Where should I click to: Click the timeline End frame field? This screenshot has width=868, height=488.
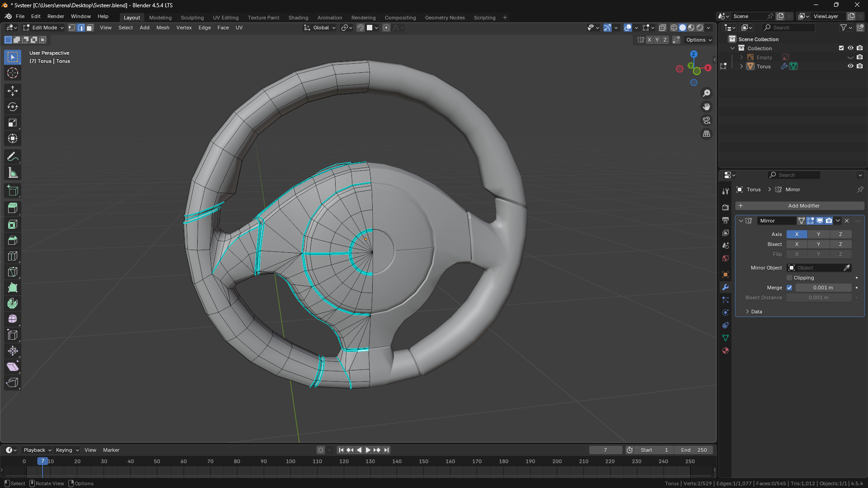[x=694, y=450]
